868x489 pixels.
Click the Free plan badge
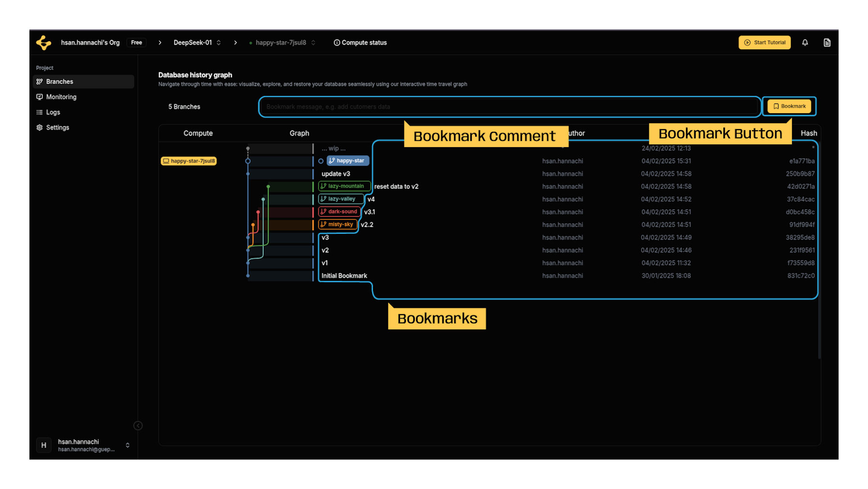(x=136, y=43)
